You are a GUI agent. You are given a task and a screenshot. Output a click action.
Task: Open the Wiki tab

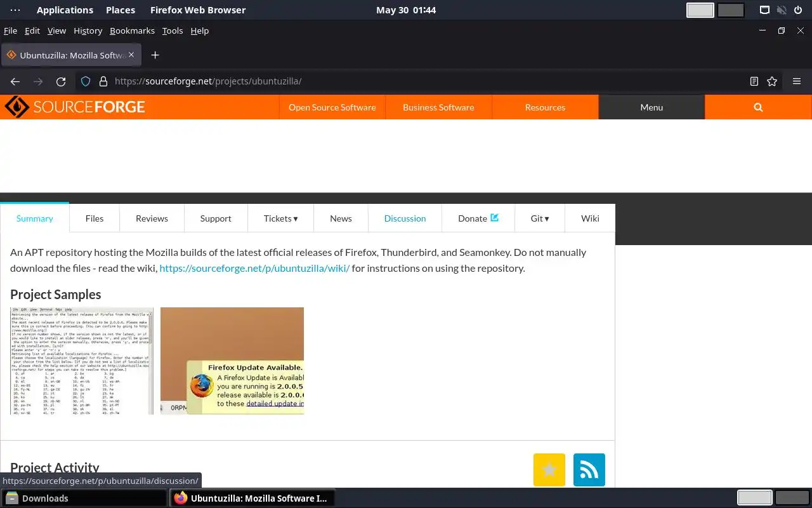point(590,218)
